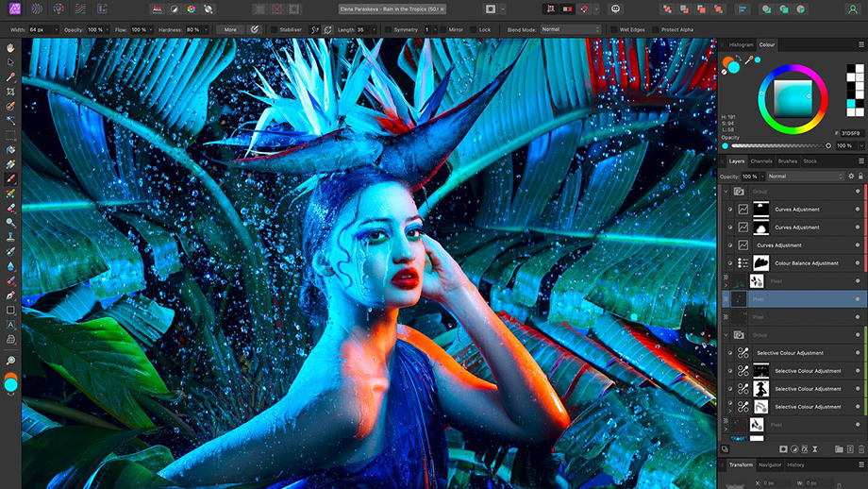The image size is (868, 489).
Task: Click the cyan foreground colour swatch in toolbar
Action: [x=11, y=384]
